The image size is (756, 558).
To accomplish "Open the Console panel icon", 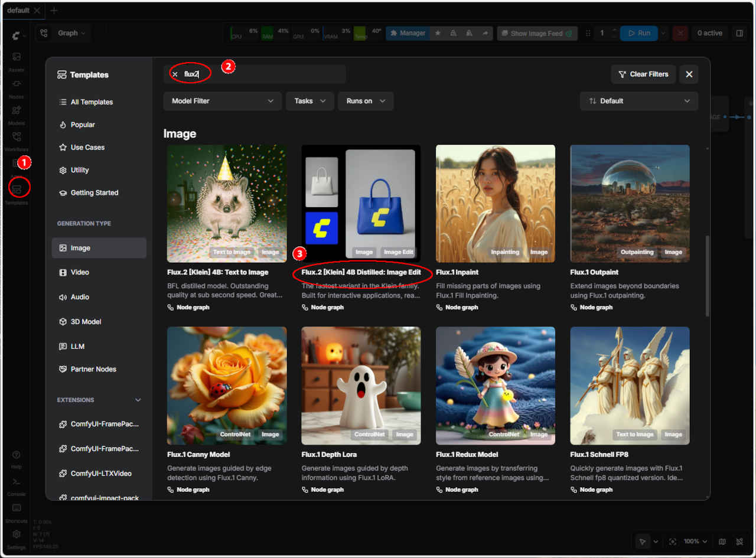I will click(17, 482).
